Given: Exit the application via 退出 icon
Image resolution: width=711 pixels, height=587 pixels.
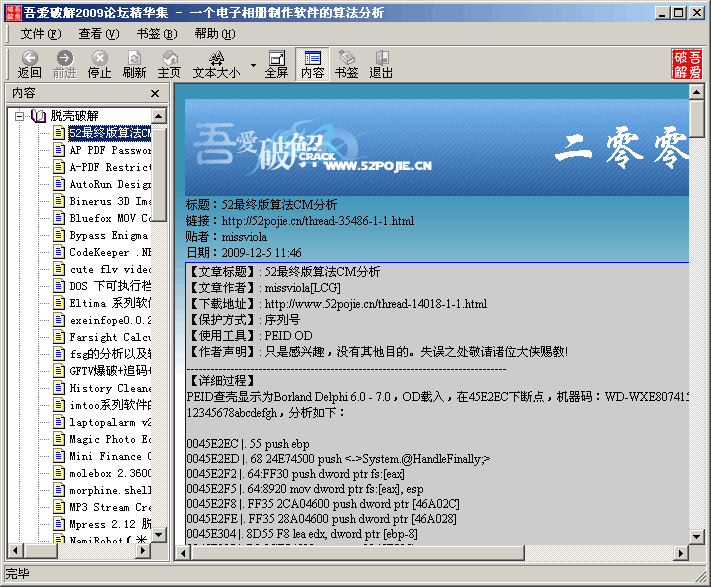Looking at the screenshot, I should [381, 65].
